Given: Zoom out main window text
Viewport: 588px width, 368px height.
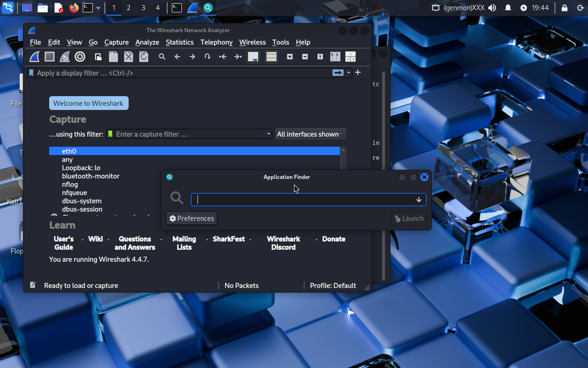Looking at the screenshot, I should click(305, 57).
